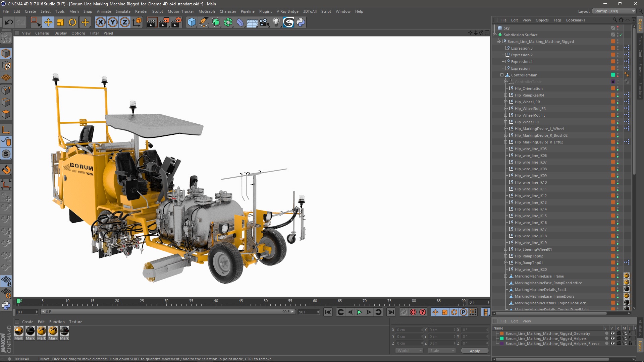This screenshot has width=644, height=362.
Task: Expand the MarkingMachineBase_Frame node
Action: tap(506, 276)
